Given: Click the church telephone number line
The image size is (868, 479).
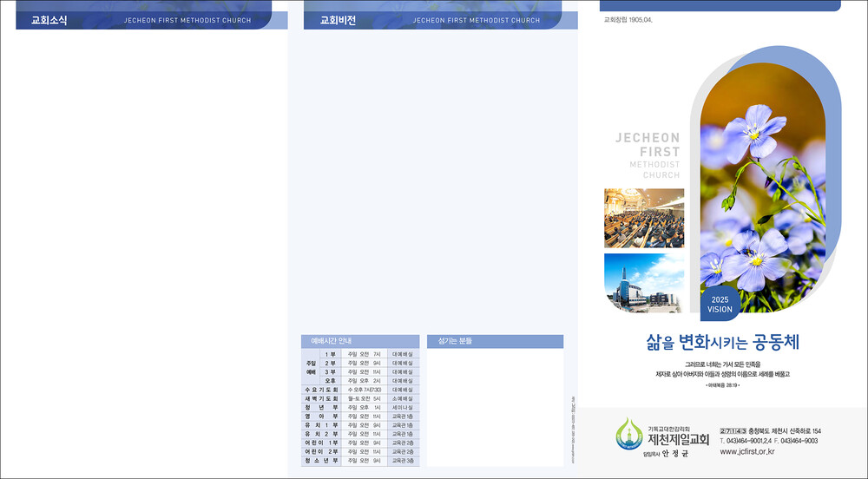Looking at the screenshot, I should pos(768,441).
